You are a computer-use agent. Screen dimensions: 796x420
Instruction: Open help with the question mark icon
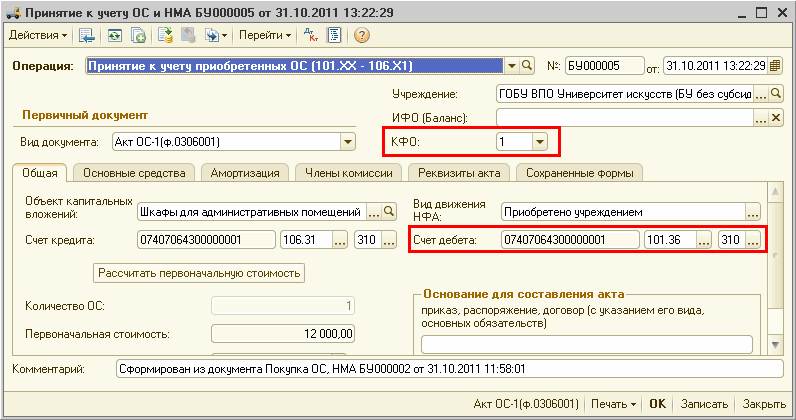[x=361, y=35]
